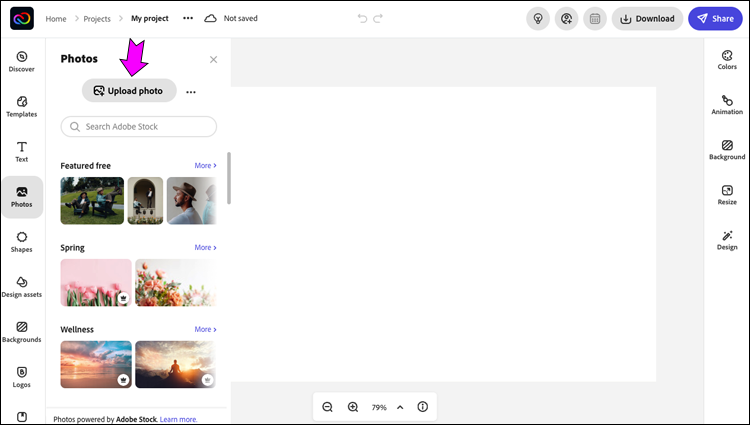Open the Backgrounds panel in left sidebar

click(22, 332)
